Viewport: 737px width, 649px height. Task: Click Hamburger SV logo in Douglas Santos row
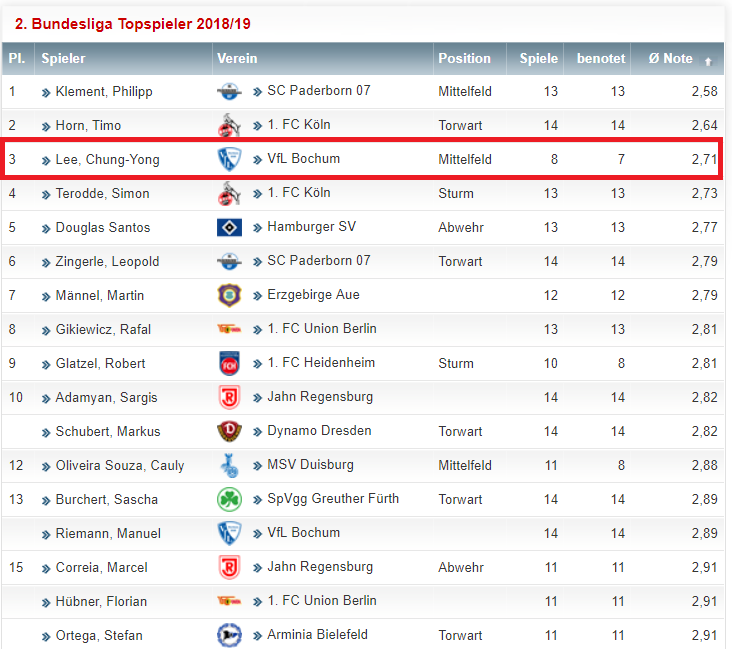(x=229, y=227)
